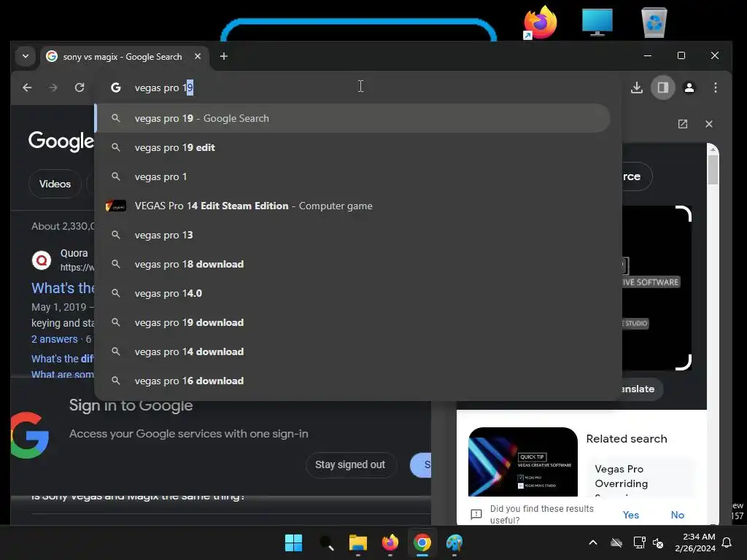The height and width of the screenshot is (560, 747).
Task: Select suggestion 'vegas pro 19 download'
Action: (x=352, y=322)
